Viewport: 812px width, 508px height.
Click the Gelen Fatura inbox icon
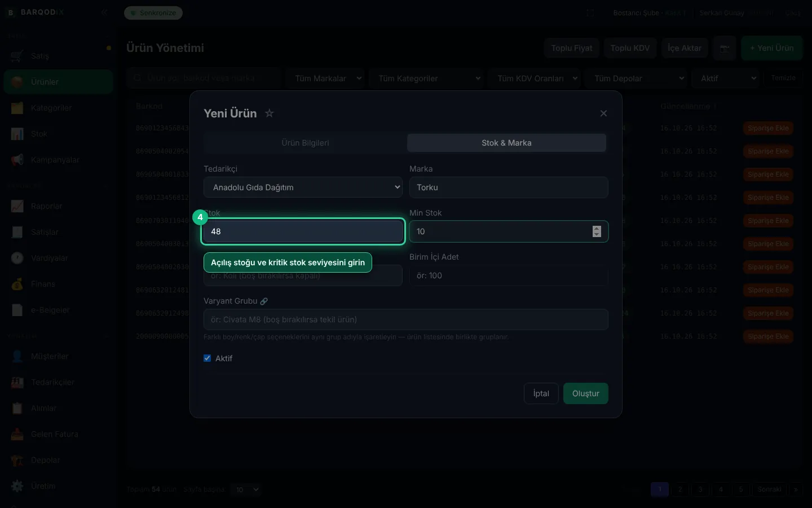click(x=17, y=434)
